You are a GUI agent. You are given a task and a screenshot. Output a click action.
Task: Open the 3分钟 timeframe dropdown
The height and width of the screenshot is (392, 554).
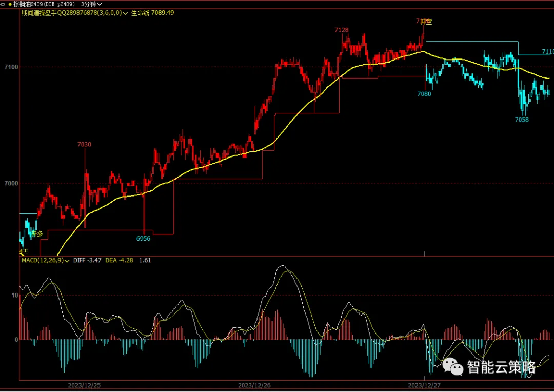coord(91,4)
